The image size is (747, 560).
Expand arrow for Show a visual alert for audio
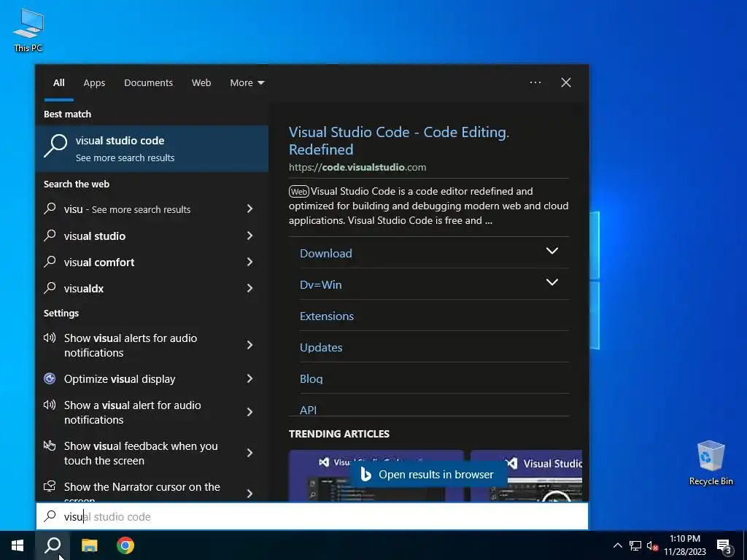tap(249, 412)
